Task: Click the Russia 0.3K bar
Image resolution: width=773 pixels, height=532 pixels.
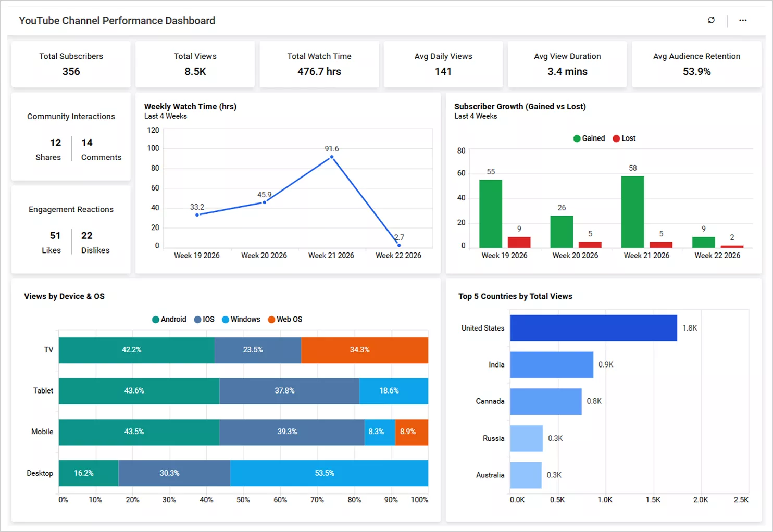Action: 526,438
